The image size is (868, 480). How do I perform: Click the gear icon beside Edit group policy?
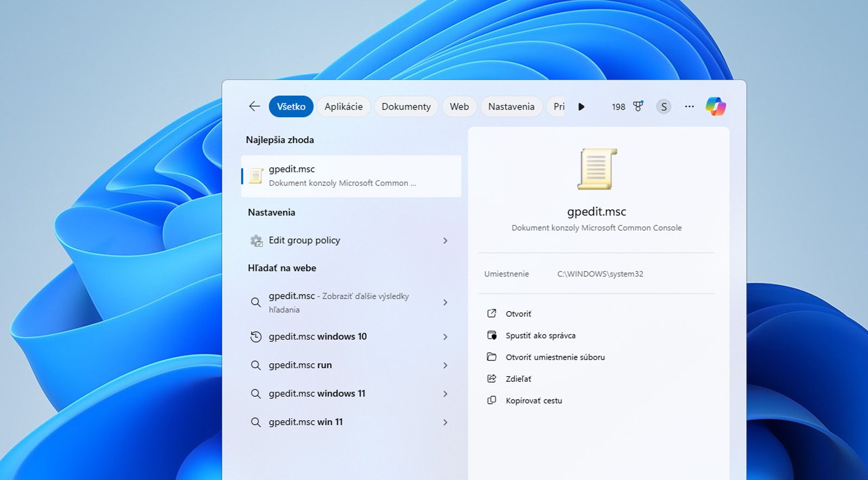[256, 241]
